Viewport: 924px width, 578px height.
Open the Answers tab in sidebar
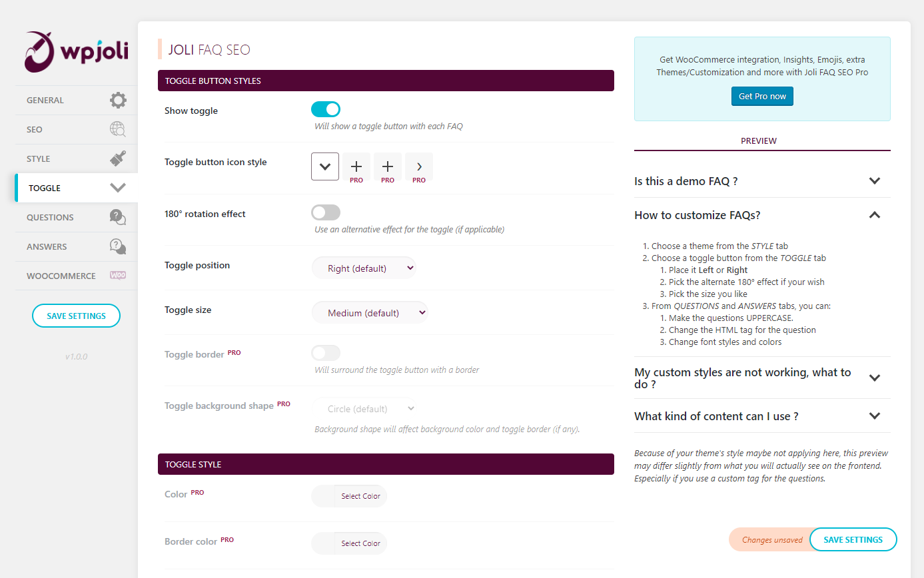[x=47, y=246]
